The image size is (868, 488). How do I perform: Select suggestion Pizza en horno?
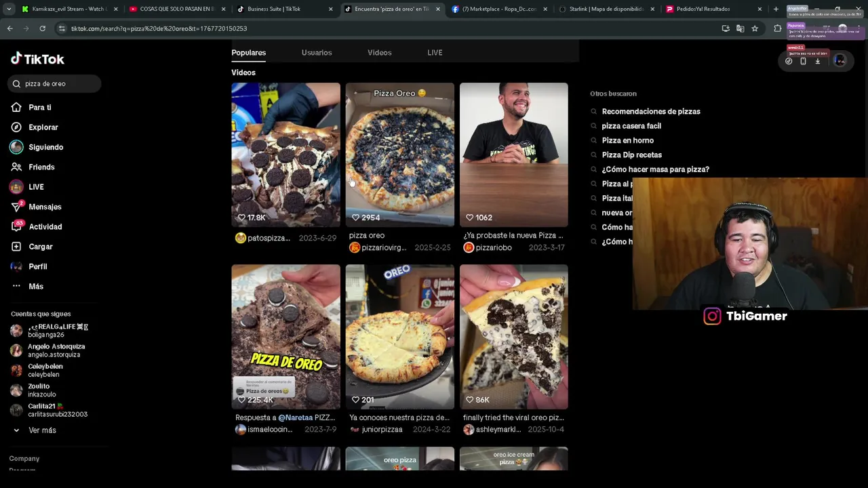click(628, 140)
